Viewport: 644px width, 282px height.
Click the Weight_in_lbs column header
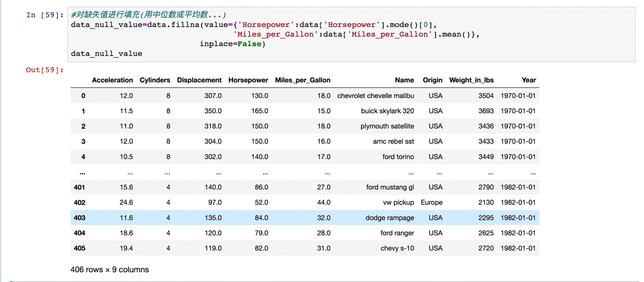471,80
